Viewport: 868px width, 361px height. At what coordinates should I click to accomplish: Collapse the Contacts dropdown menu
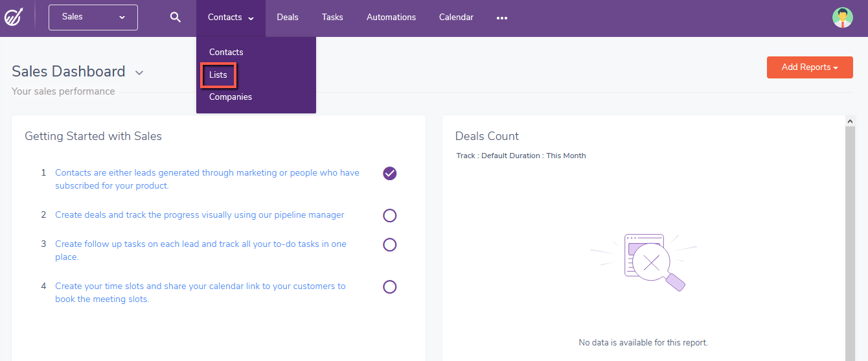click(x=231, y=17)
